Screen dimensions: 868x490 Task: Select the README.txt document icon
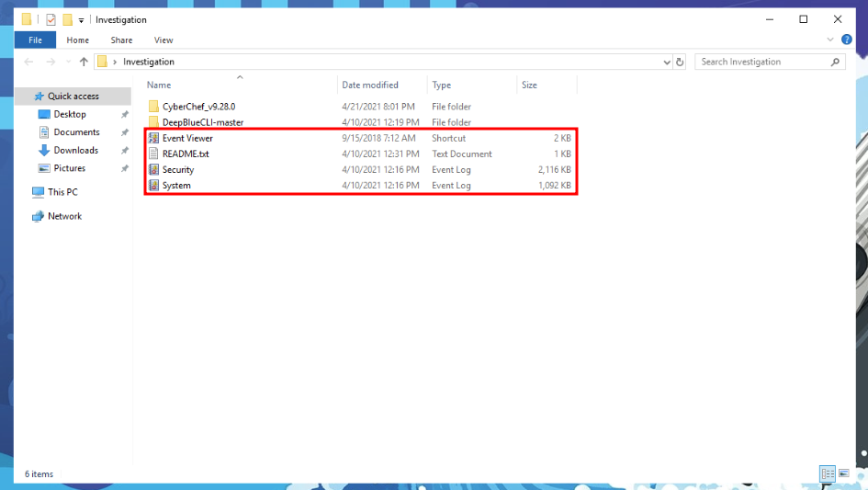(x=153, y=154)
